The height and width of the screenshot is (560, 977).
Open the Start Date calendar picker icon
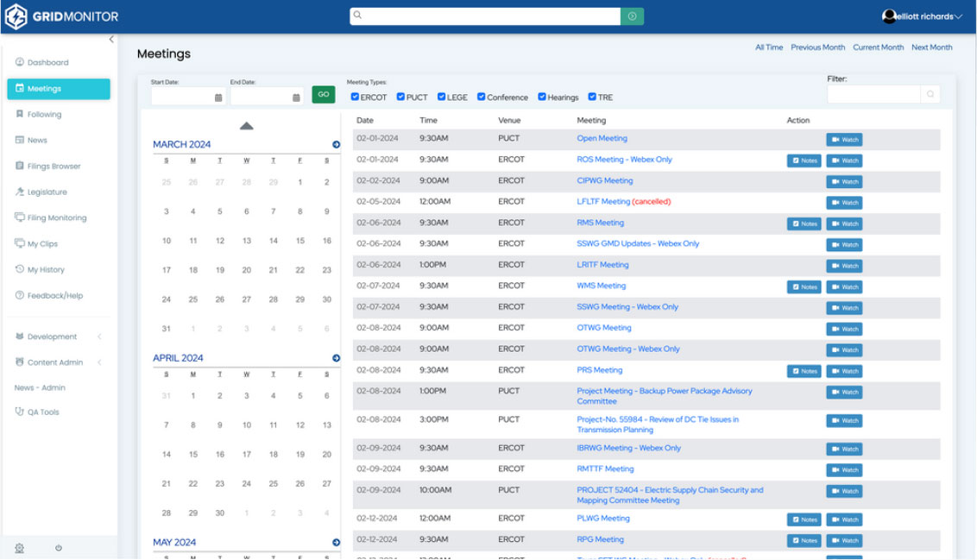point(218,98)
